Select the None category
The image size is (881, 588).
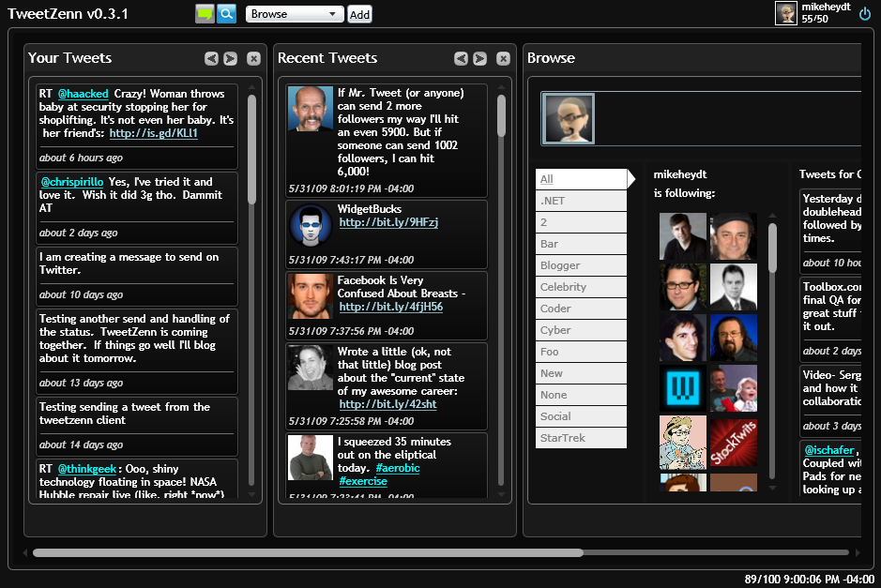pyautogui.click(x=581, y=395)
